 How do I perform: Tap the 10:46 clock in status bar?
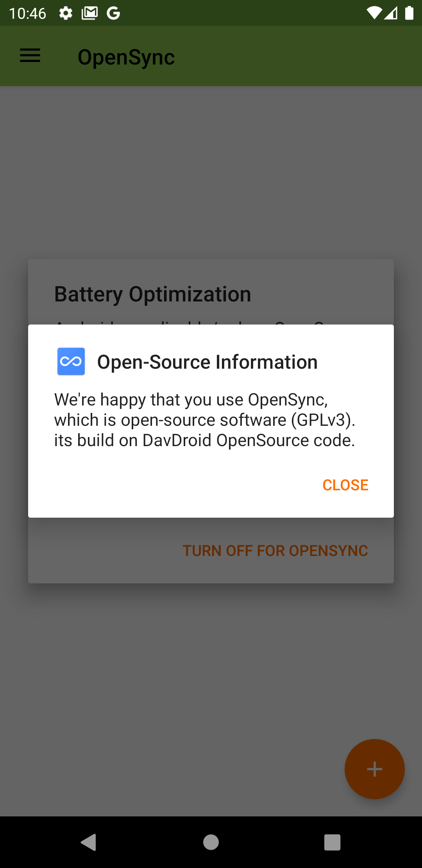[27, 13]
